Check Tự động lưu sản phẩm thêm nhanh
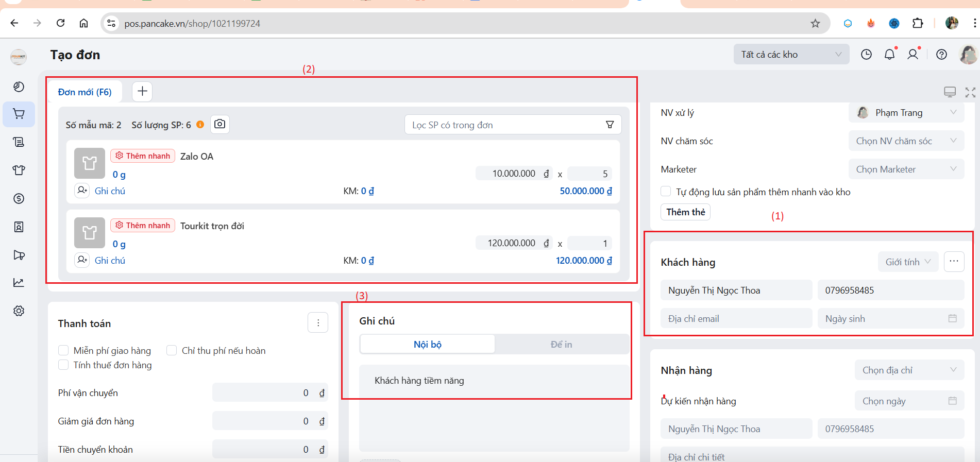980x462 pixels. [x=666, y=192]
